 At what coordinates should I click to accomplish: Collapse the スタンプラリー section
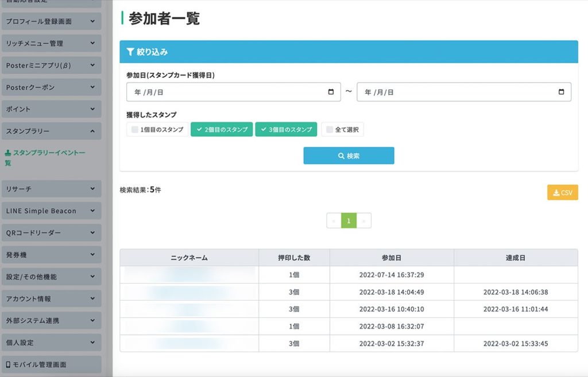51,131
